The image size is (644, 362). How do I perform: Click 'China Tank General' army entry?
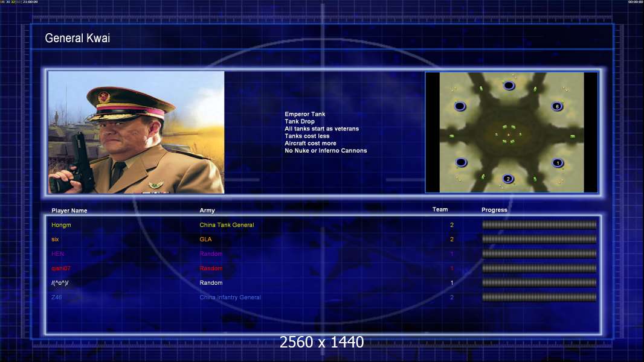click(x=227, y=225)
